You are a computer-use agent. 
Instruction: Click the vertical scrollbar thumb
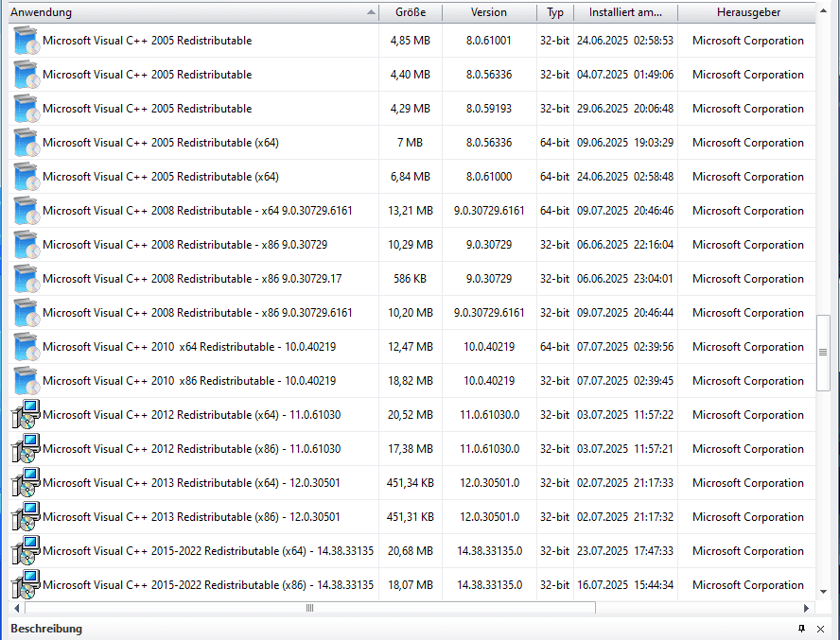click(x=823, y=353)
